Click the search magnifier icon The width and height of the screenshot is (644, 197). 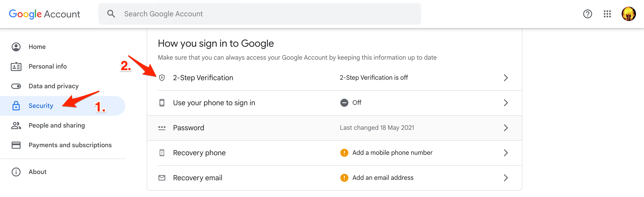pyautogui.click(x=111, y=14)
